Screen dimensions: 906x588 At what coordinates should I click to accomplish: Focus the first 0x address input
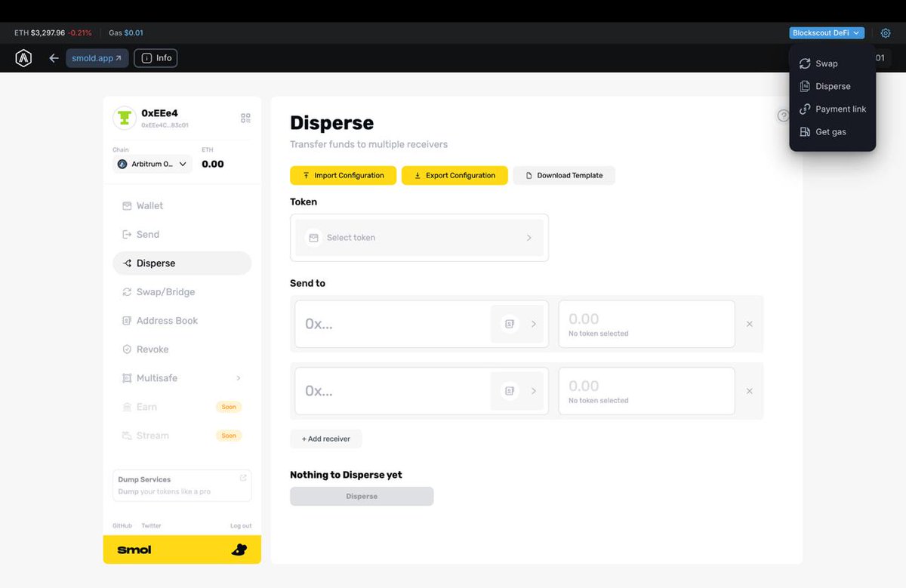coord(393,324)
